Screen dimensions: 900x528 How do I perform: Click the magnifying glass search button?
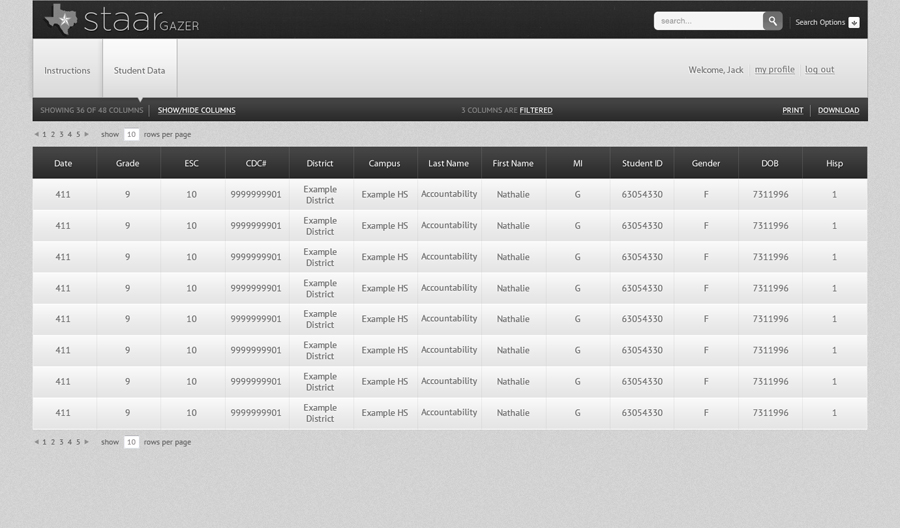tap(773, 21)
